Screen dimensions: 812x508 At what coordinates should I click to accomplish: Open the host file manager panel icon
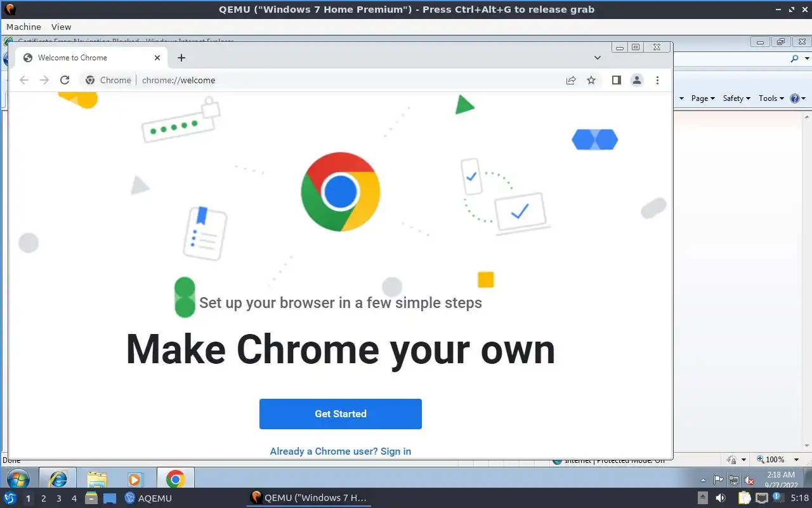coord(91,498)
